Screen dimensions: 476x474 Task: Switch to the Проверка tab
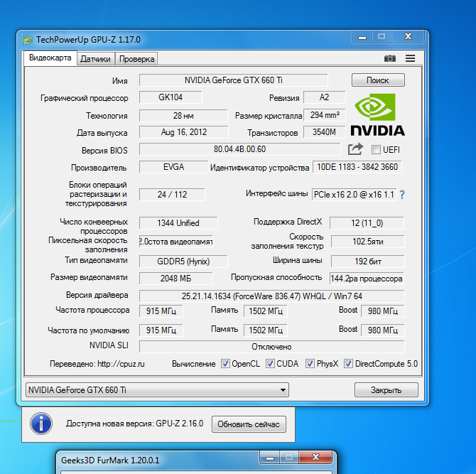[136, 59]
